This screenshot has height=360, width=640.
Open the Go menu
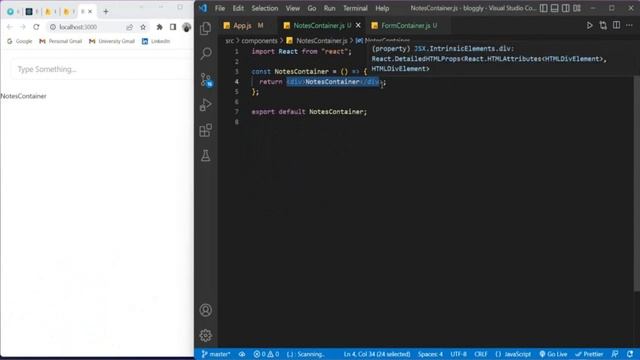tap(312, 8)
